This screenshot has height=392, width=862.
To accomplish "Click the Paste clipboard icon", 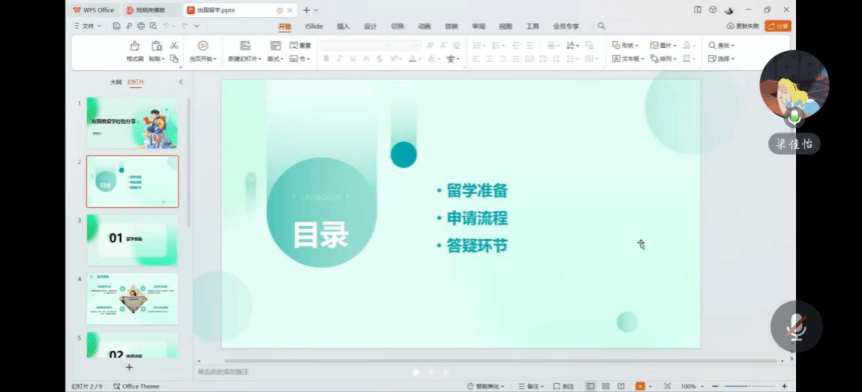I will click(x=157, y=46).
